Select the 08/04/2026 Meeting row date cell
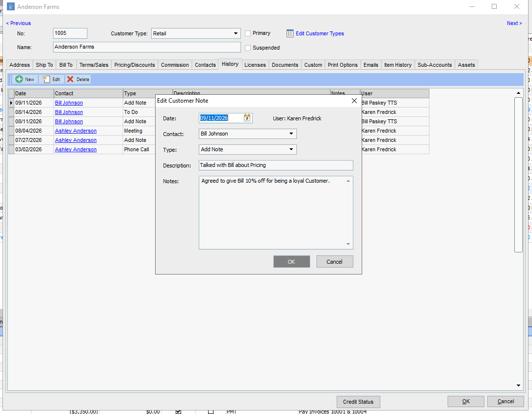532x414 pixels. pyautogui.click(x=34, y=131)
